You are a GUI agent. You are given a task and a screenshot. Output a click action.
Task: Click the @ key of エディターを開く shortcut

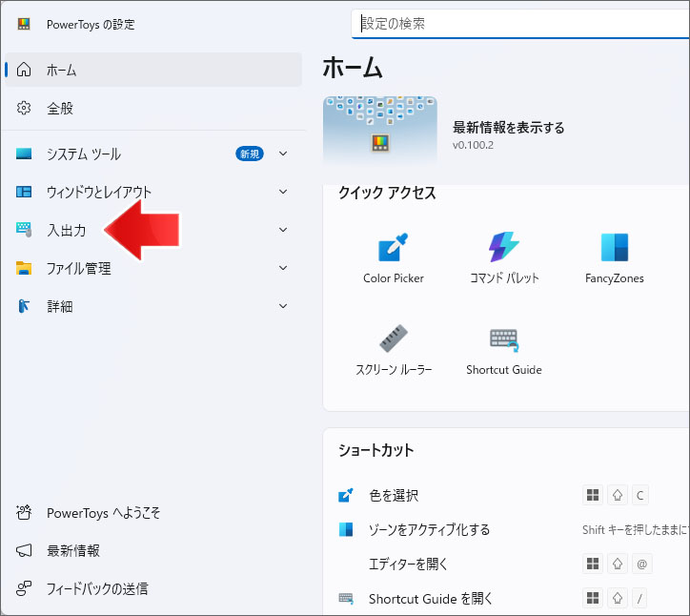(x=642, y=564)
